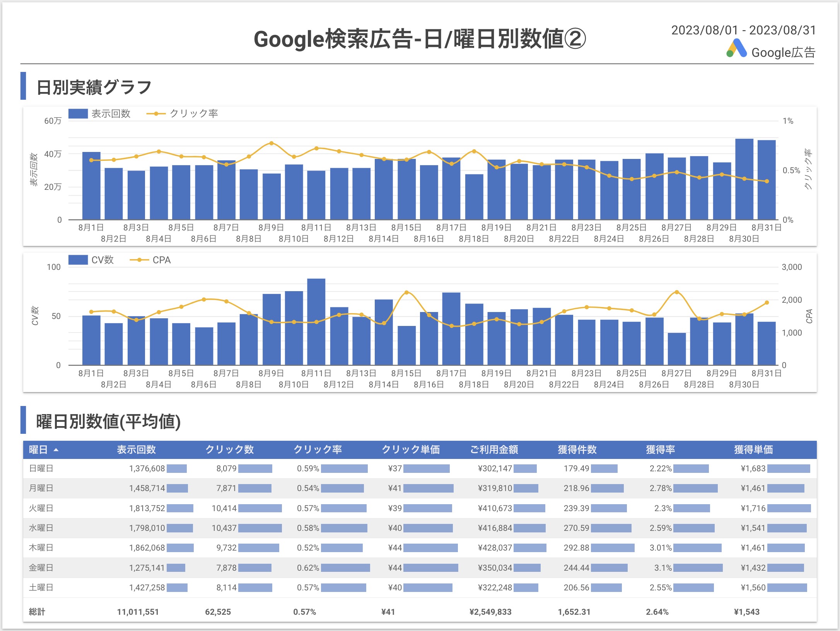Click the 火曜日 row label
Image resolution: width=840 pixels, height=631 pixels.
tap(41, 508)
